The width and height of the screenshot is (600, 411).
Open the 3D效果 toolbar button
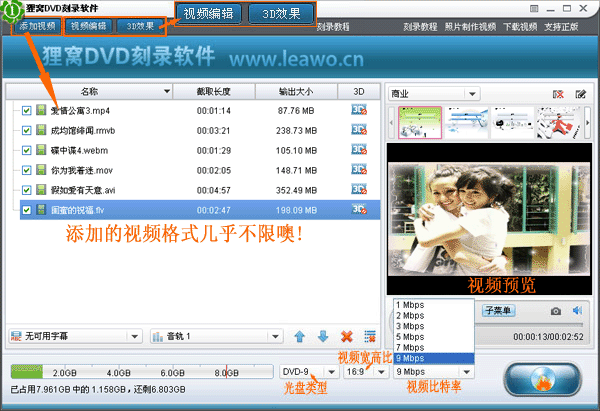click(140, 26)
